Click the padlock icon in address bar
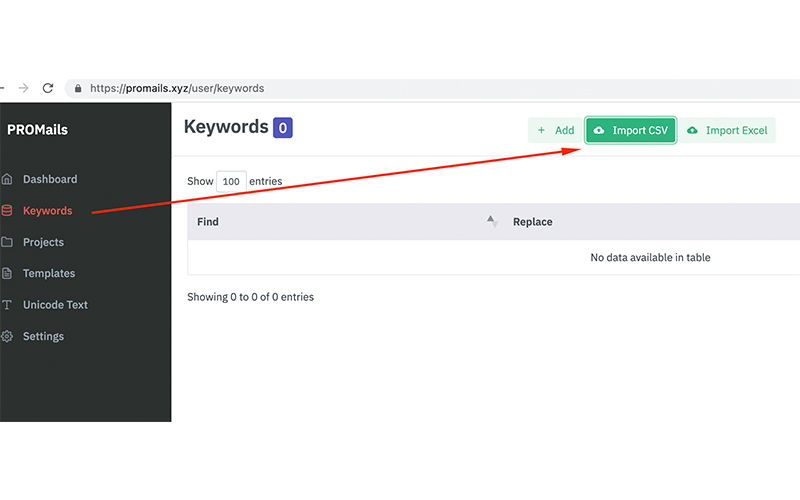This screenshot has width=800, height=500. (x=78, y=88)
